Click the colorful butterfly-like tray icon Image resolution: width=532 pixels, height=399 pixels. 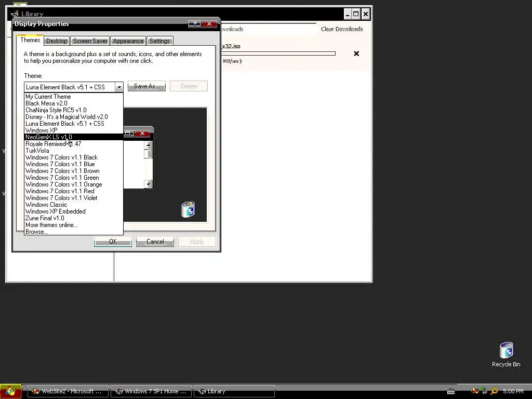475,391
